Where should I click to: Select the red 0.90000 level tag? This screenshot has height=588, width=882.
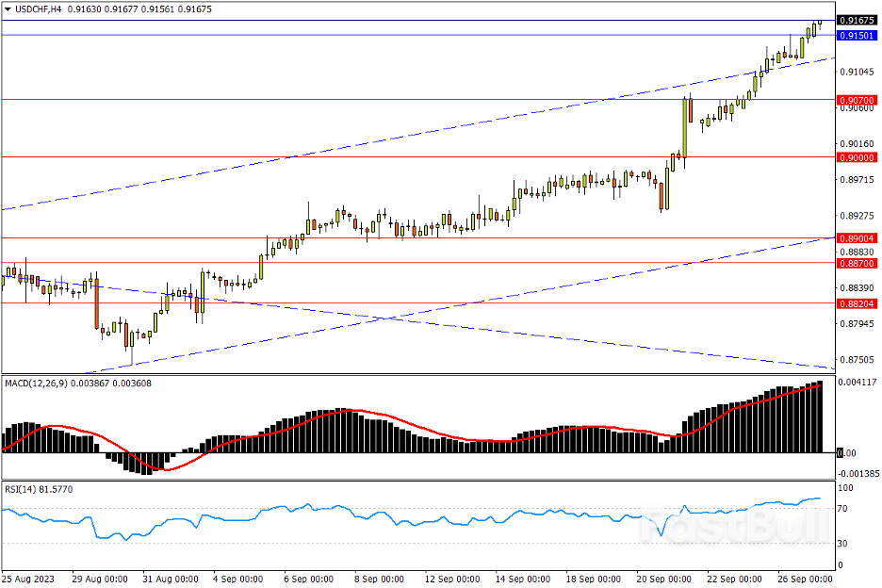click(x=856, y=157)
